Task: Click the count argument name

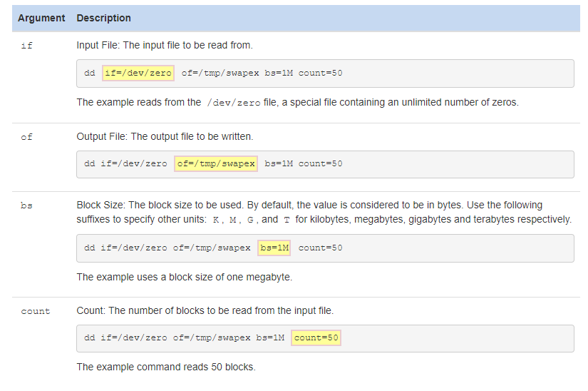Action: click(x=36, y=311)
